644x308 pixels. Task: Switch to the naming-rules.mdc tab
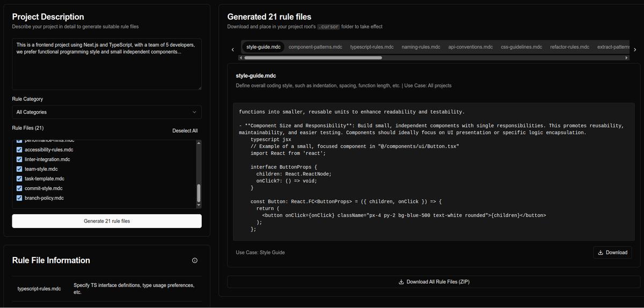421,47
